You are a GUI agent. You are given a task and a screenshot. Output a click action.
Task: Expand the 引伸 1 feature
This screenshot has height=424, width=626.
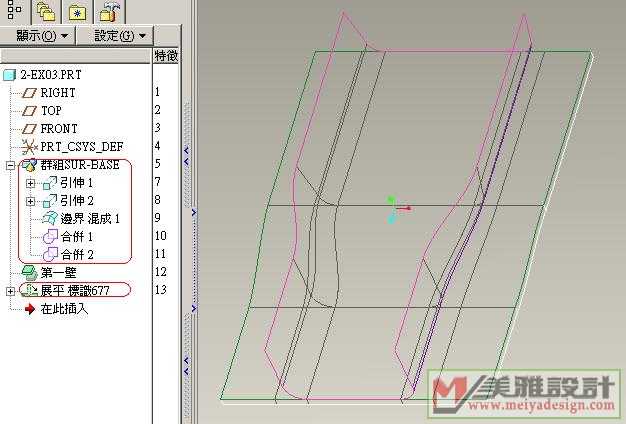click(30, 183)
